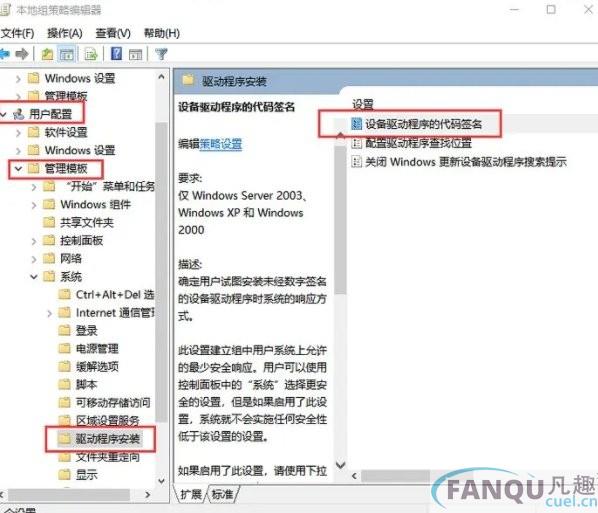Click the filter funnel toolbar icon

[161, 54]
